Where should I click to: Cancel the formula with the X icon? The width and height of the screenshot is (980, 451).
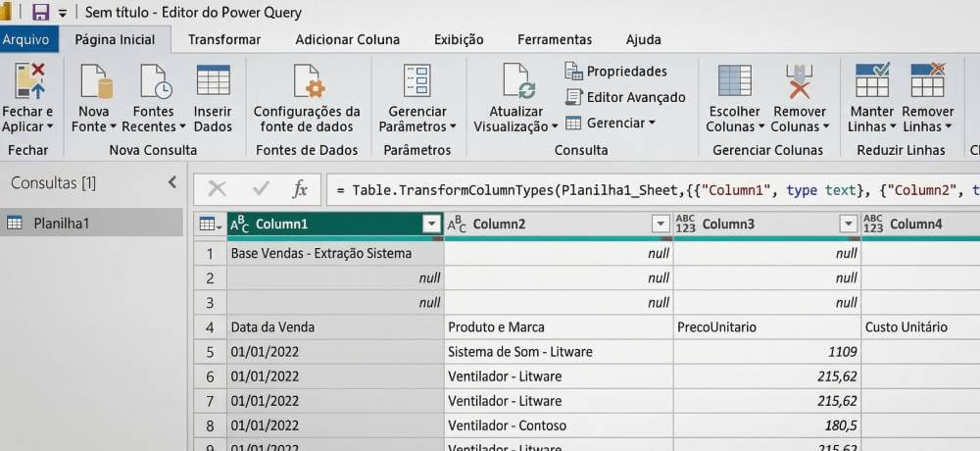click(x=217, y=189)
